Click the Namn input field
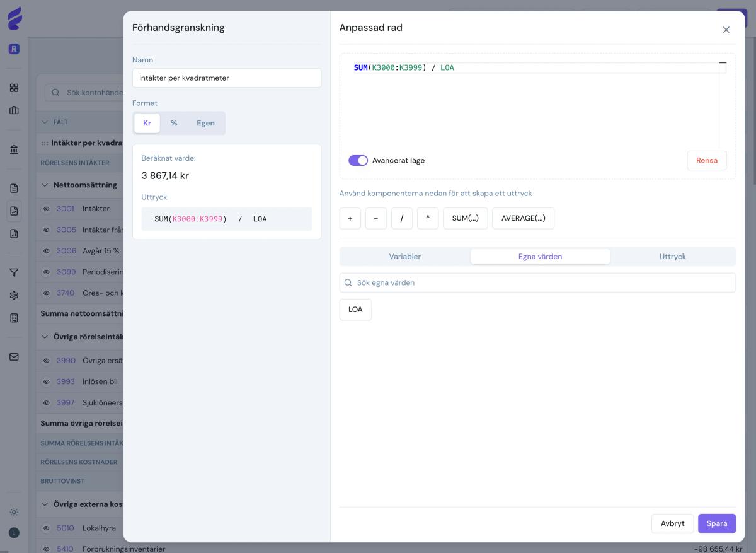Screen dimensions: 756x553 point(227,78)
